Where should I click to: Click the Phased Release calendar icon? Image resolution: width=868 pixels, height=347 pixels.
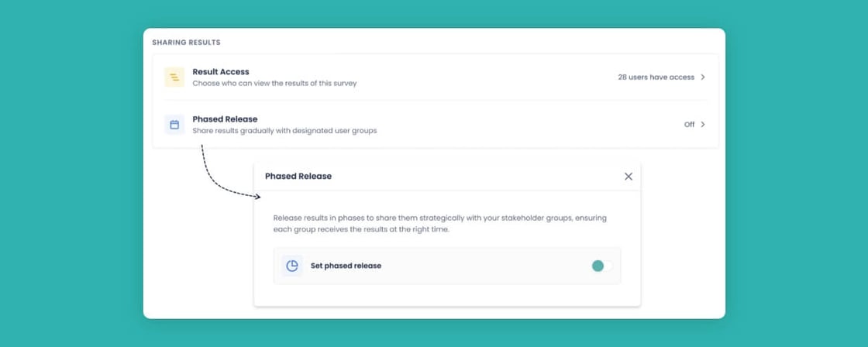[x=174, y=125]
